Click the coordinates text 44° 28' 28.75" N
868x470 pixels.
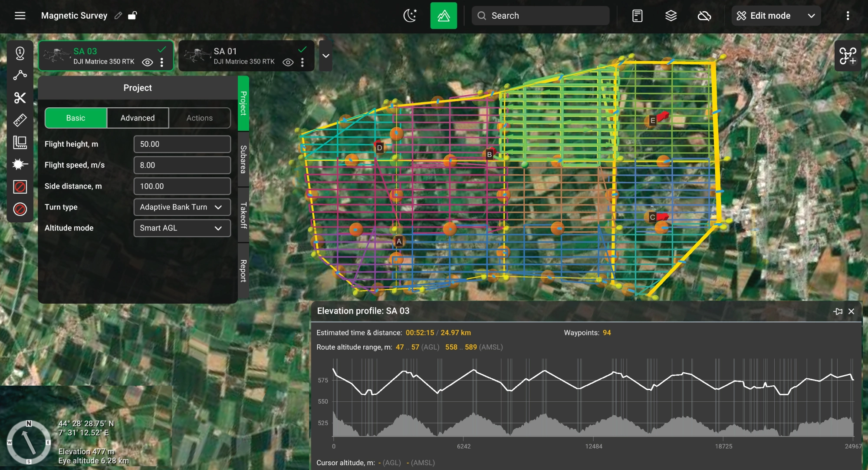coord(86,424)
